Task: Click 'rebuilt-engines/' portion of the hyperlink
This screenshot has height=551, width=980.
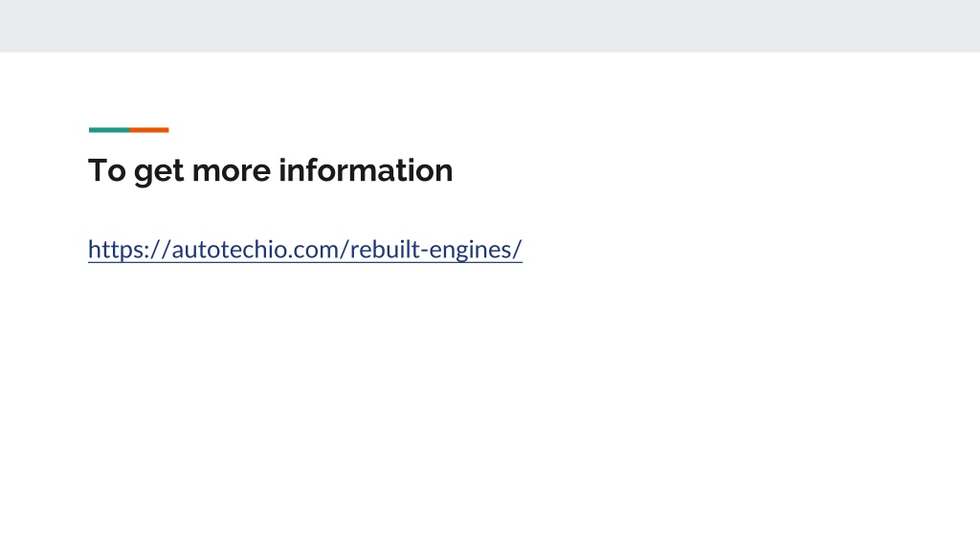Action: pos(436,250)
